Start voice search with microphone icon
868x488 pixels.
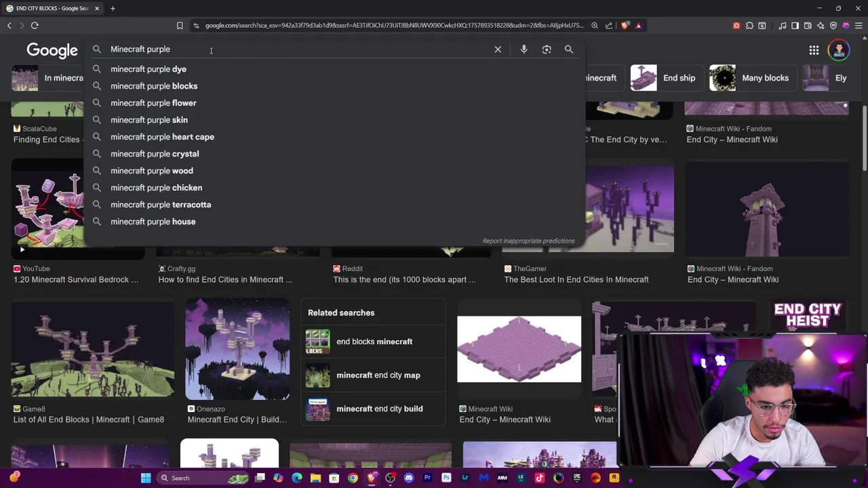[524, 49]
